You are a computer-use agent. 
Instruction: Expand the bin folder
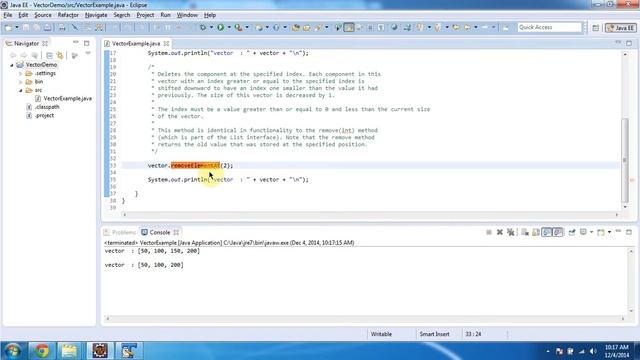point(20,82)
